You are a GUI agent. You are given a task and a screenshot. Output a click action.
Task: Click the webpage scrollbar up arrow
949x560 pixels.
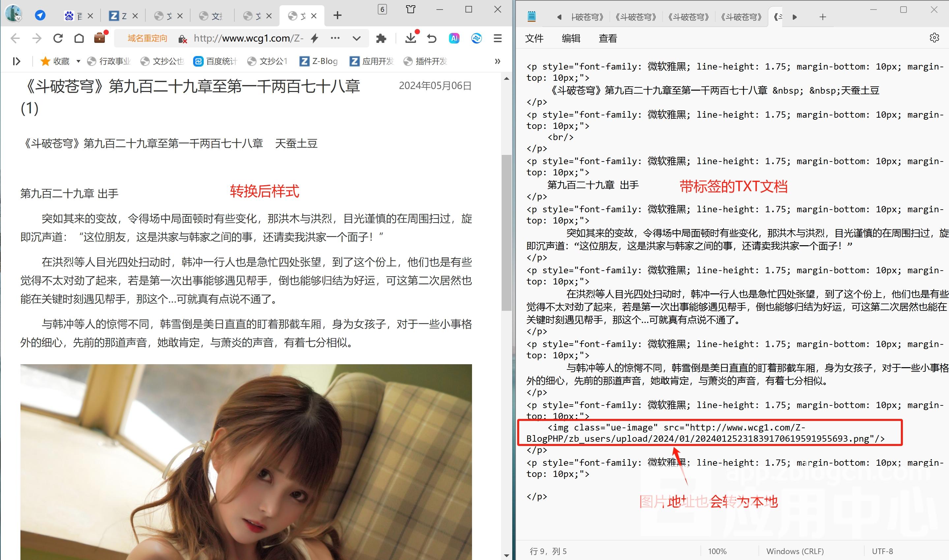coord(506,78)
